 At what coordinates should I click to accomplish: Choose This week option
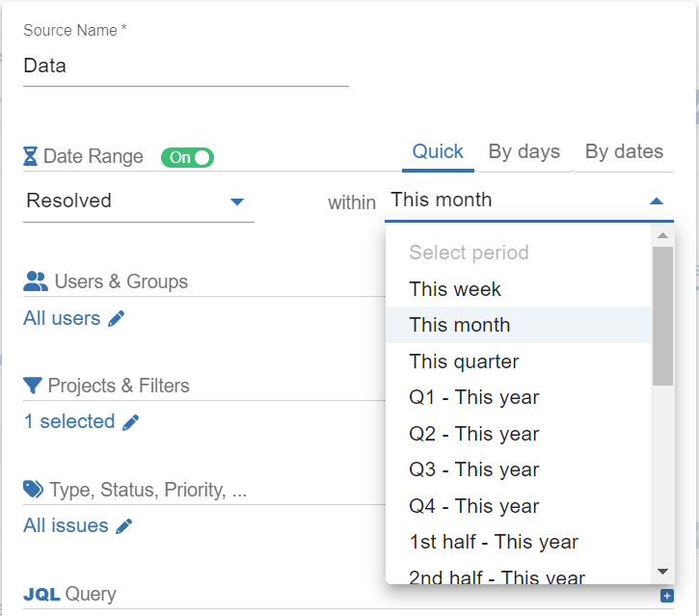[x=455, y=289]
